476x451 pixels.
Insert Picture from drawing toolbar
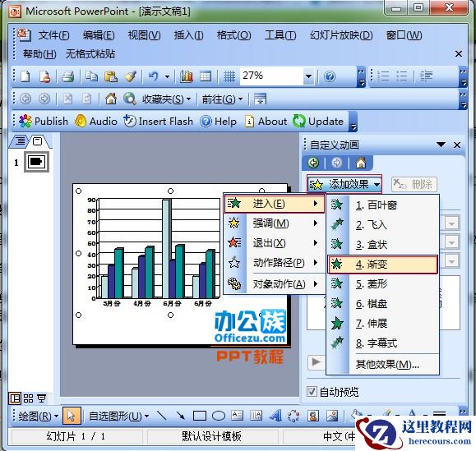[x=332, y=416]
